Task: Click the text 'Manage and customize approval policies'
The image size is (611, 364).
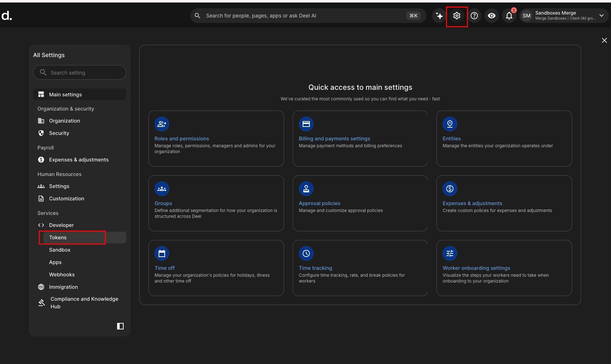Action: click(x=341, y=211)
